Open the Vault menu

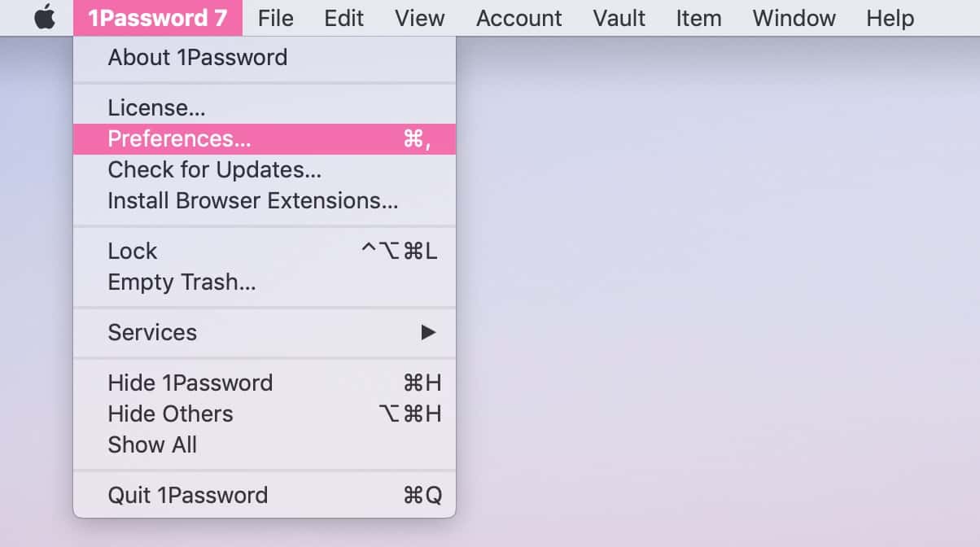click(619, 18)
